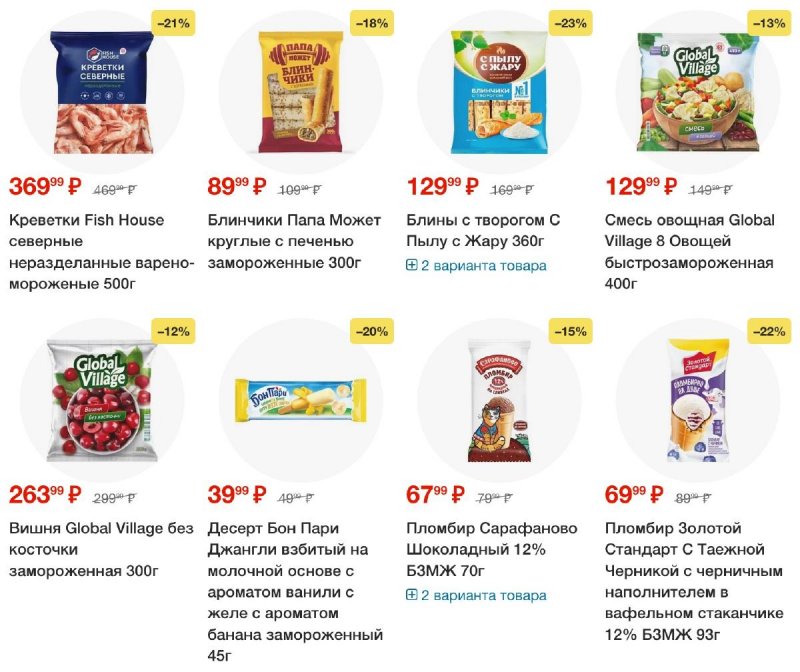This screenshot has width=800, height=672.
Task: Open Global Village vegetable mix image
Action: click(x=697, y=92)
